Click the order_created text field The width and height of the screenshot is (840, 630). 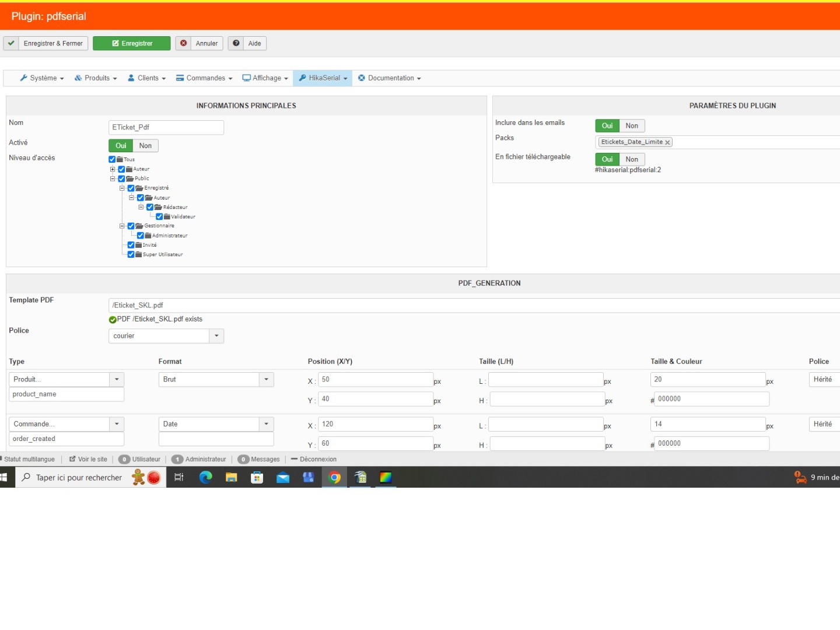[66, 439]
